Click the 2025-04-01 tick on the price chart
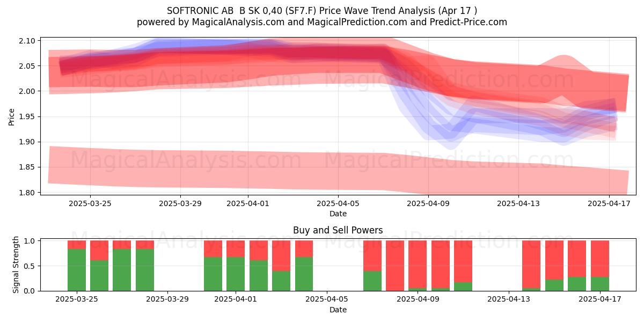644x322 pixels. [248, 203]
